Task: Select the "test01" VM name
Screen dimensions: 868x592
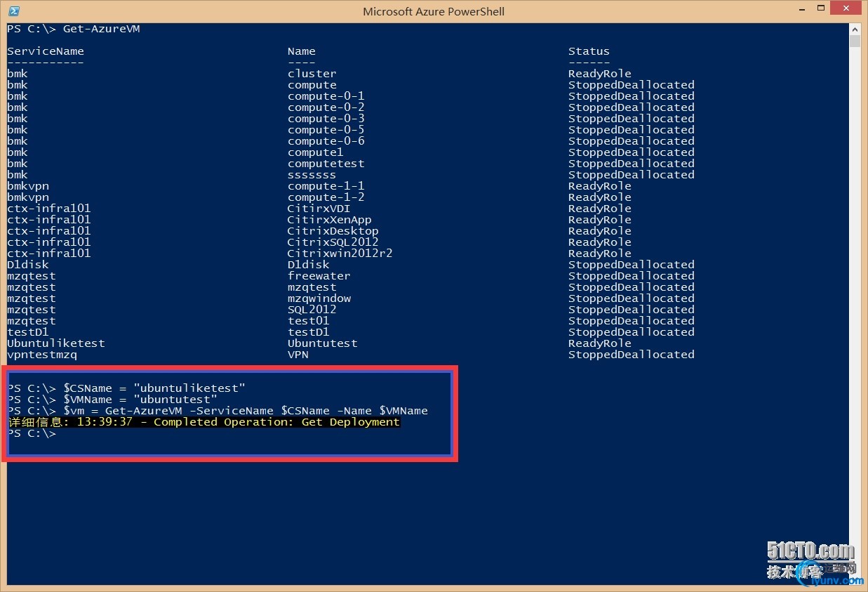Action: [x=309, y=321]
